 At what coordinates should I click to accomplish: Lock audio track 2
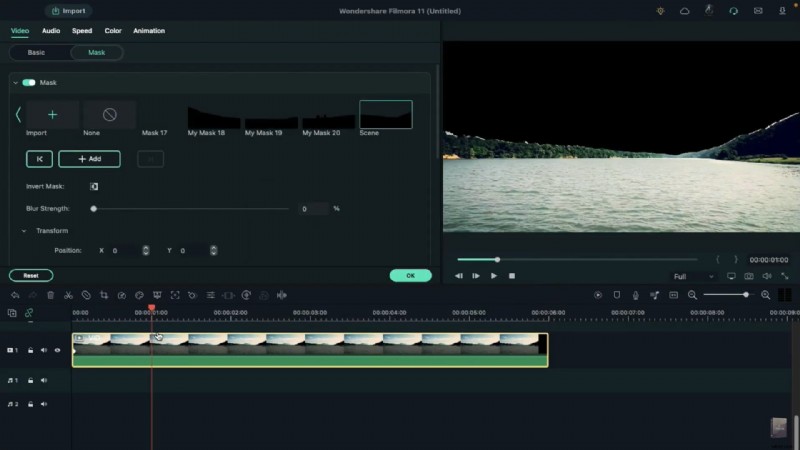(31, 404)
